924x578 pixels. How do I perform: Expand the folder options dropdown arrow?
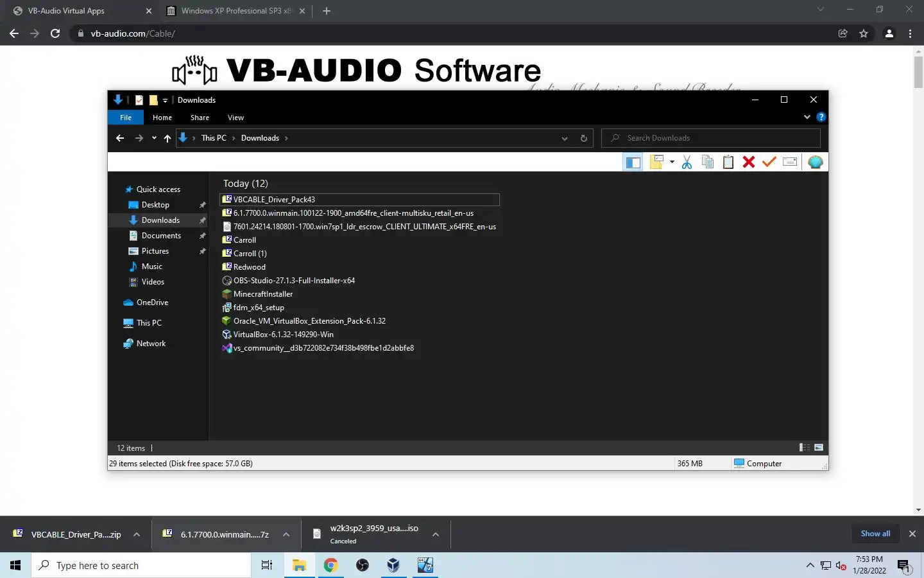tap(672, 162)
